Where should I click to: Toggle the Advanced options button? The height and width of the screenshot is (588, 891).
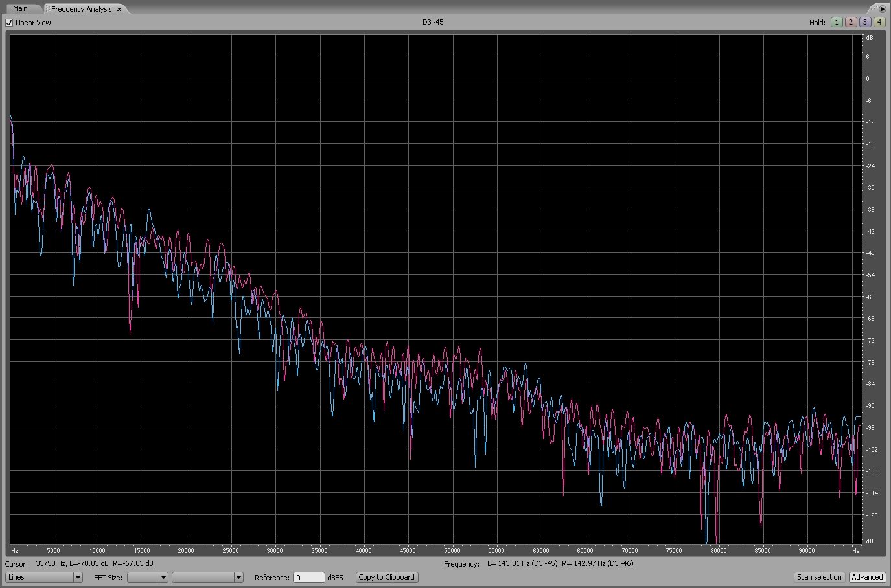(x=867, y=577)
